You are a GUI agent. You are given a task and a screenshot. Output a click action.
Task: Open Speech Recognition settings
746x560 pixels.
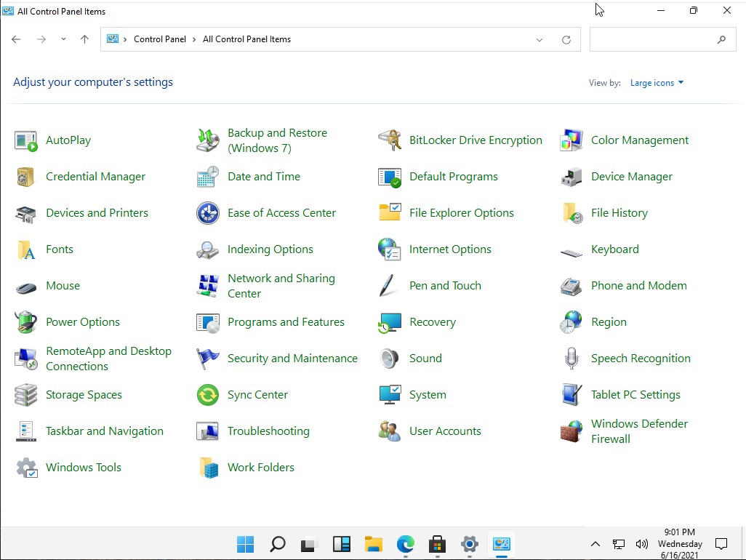click(641, 358)
